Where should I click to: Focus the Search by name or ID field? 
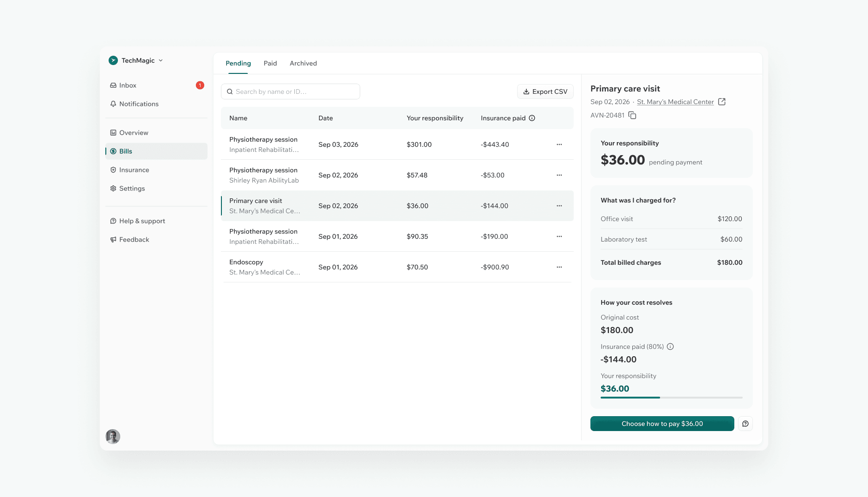click(x=291, y=92)
